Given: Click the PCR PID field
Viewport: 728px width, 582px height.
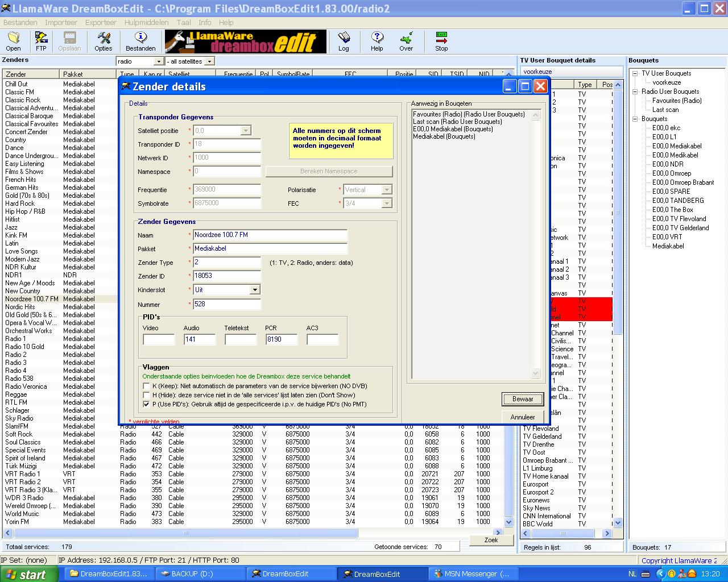Looking at the screenshot, I should tap(282, 339).
